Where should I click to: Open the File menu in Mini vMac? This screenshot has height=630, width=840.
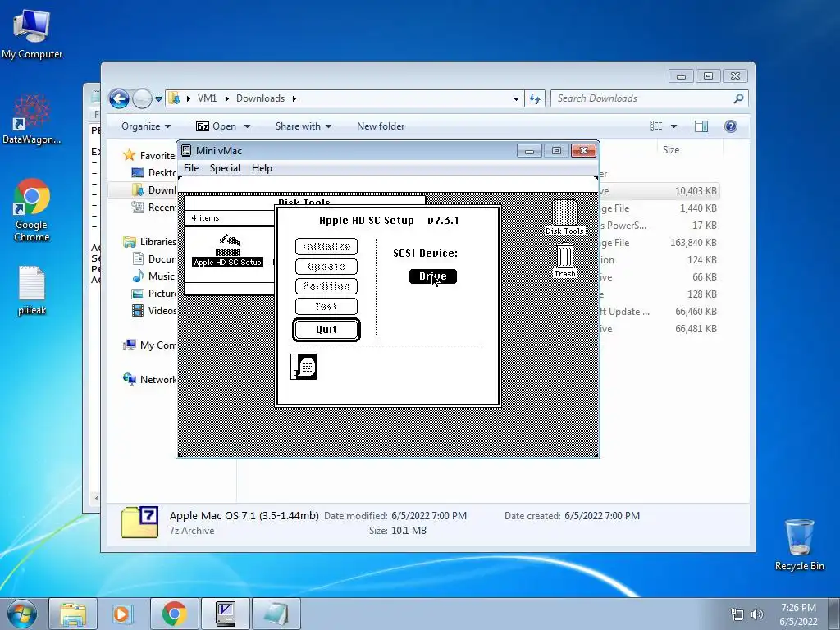coord(191,168)
